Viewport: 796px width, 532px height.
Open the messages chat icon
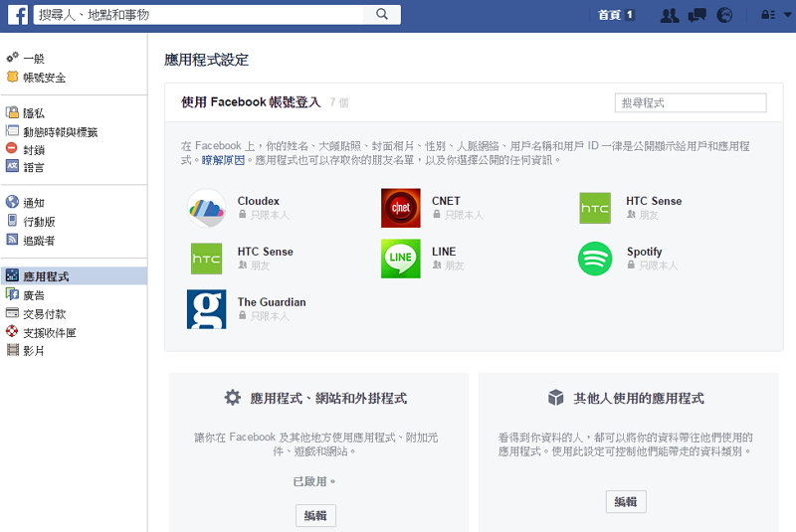[x=696, y=15]
